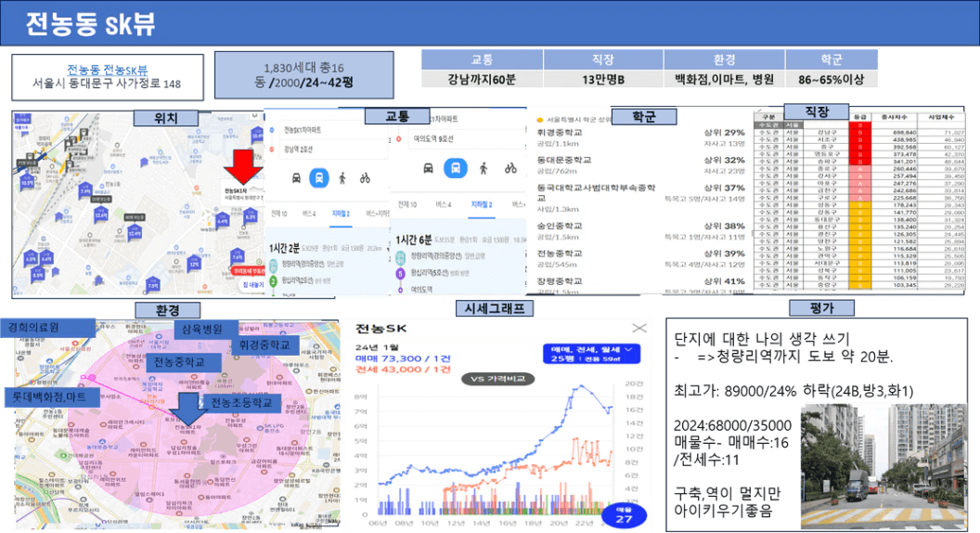Click the red destination dot beside 강남역 2호선
This screenshot has width=980, height=533.
272,149
